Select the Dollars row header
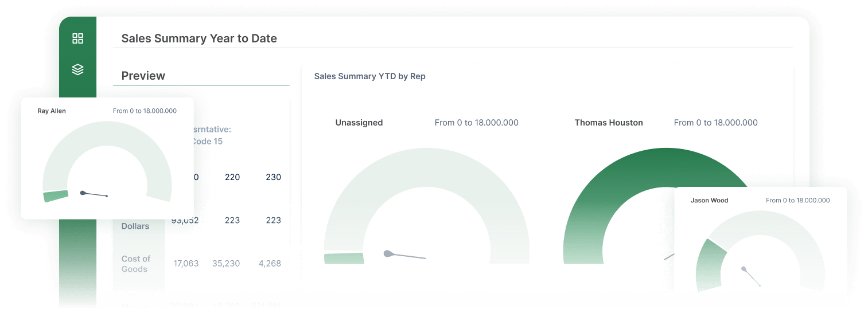Screen dimensions: 868x309 tap(135, 226)
